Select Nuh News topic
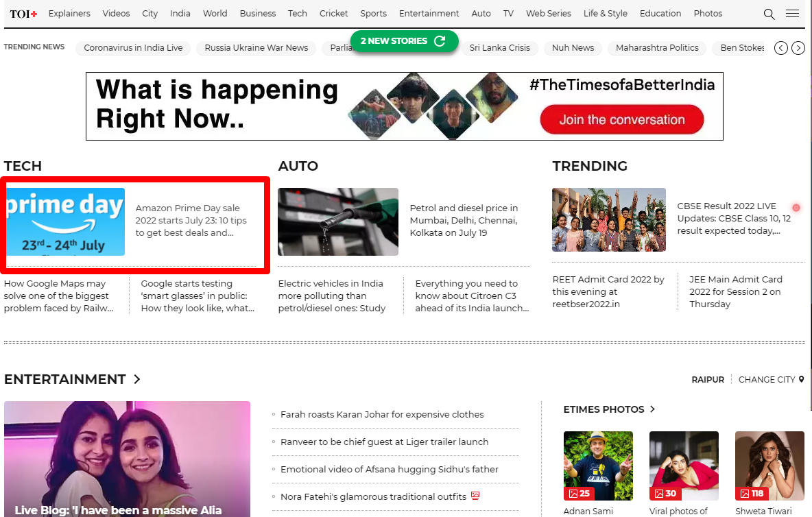This screenshot has width=812, height=517. 573,48
